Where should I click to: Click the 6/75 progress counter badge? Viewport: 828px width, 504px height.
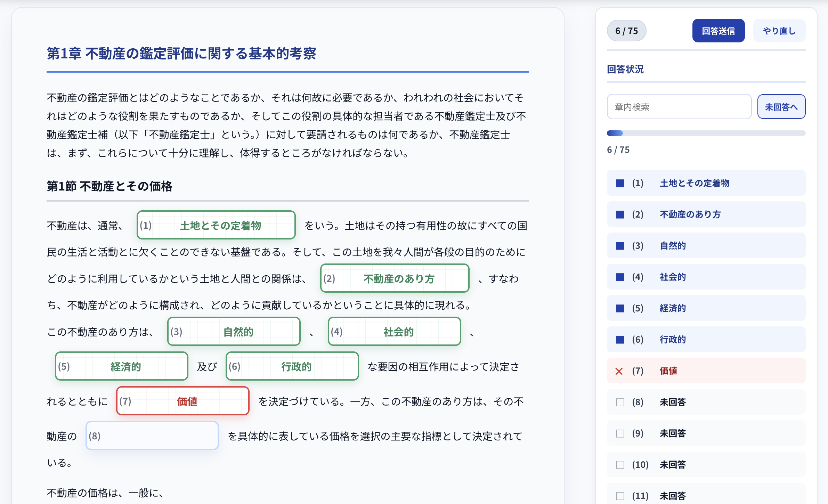pyautogui.click(x=626, y=31)
